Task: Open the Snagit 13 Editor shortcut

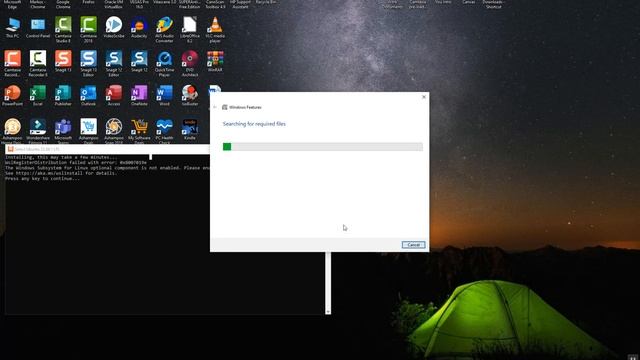Action: 88,63
